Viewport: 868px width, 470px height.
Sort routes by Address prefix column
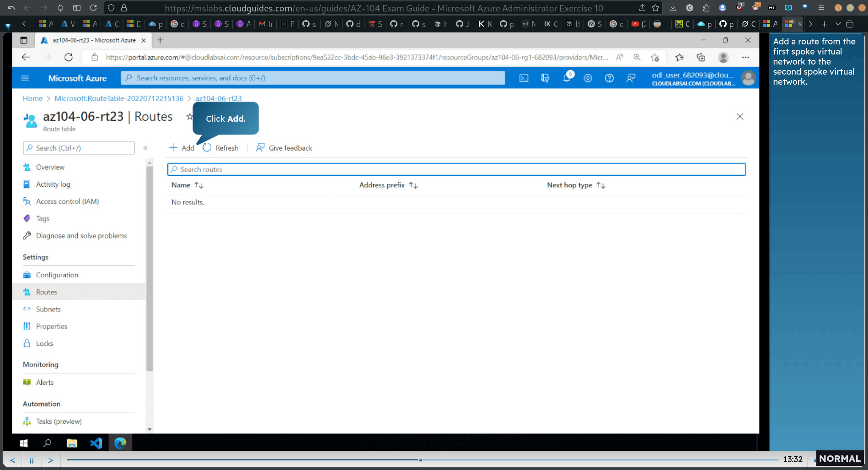coord(388,185)
